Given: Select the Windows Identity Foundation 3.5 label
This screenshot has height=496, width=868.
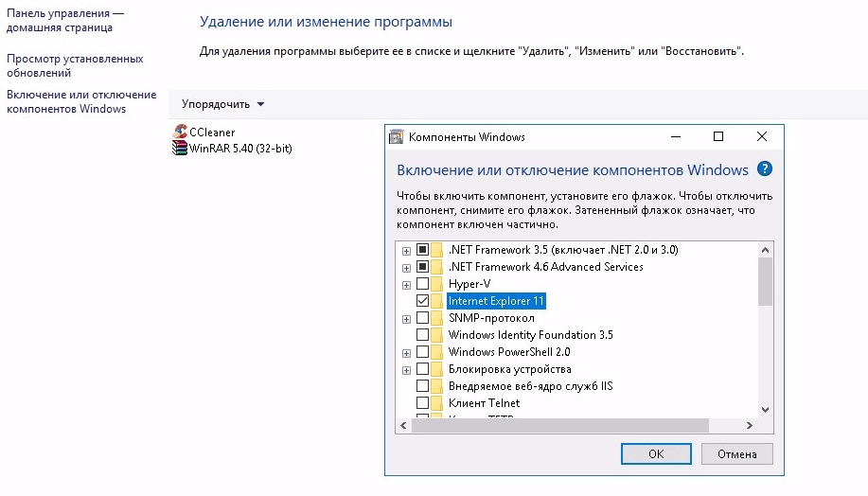Looking at the screenshot, I should [531, 335].
